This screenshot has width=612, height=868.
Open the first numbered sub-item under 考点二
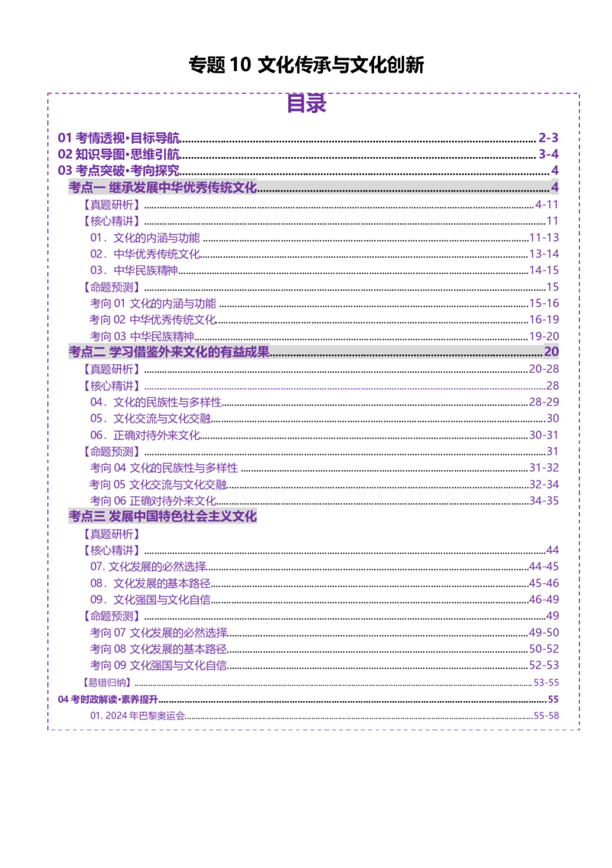click(x=155, y=402)
